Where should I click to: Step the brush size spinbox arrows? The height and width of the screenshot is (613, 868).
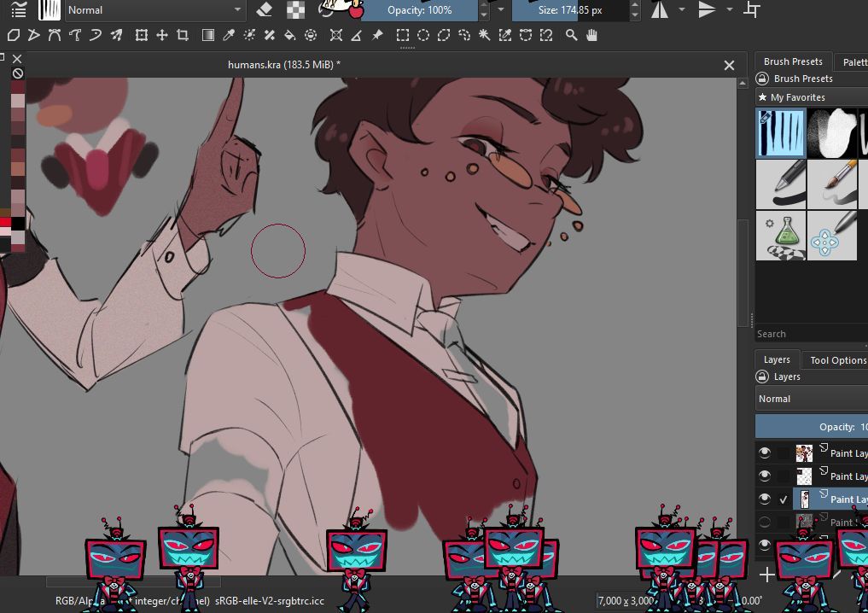[635, 10]
